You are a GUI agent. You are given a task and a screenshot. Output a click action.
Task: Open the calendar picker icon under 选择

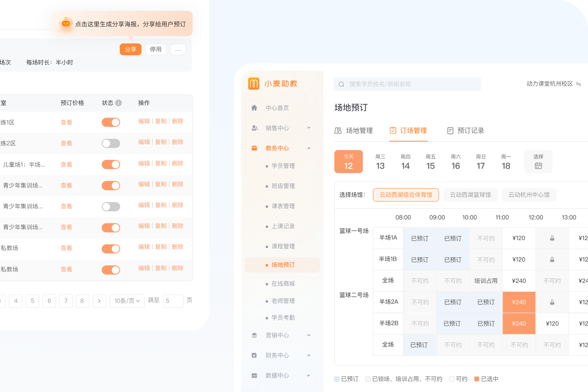[x=538, y=166]
